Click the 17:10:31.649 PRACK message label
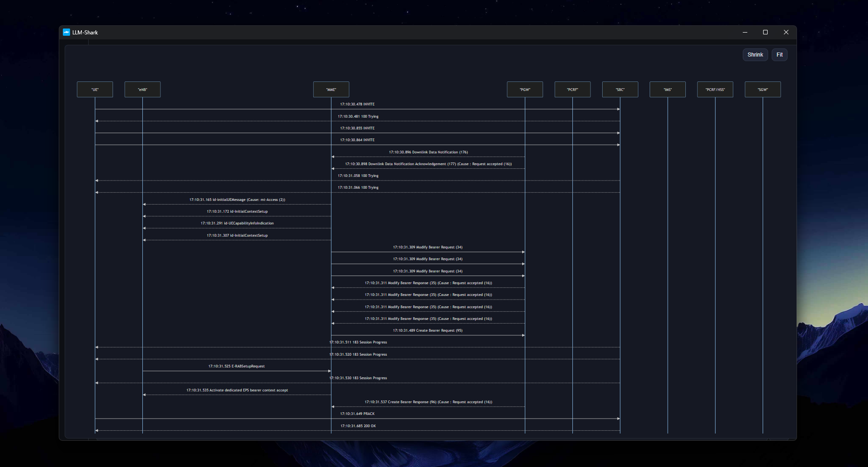This screenshot has width=868, height=467. pyautogui.click(x=357, y=414)
